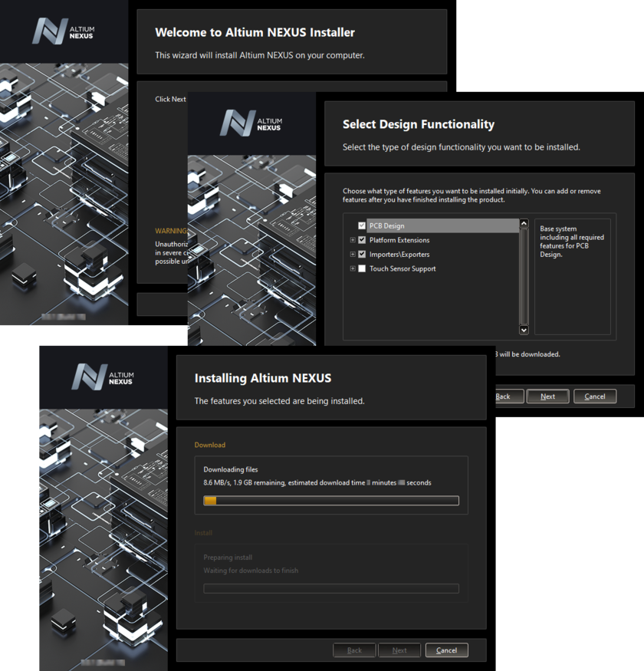The height and width of the screenshot is (671, 644).
Task: Click Next on the Select Design Functionality dialog
Action: pos(547,396)
